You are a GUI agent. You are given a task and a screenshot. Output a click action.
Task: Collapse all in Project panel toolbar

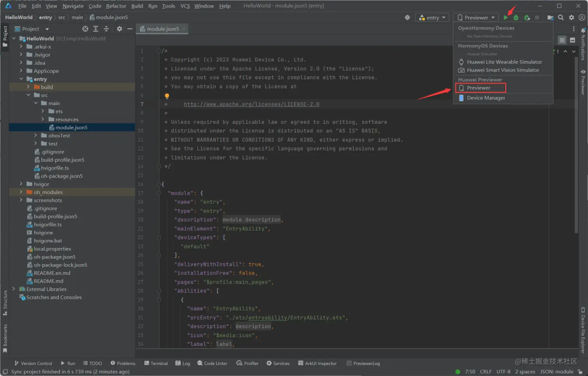tap(106, 29)
